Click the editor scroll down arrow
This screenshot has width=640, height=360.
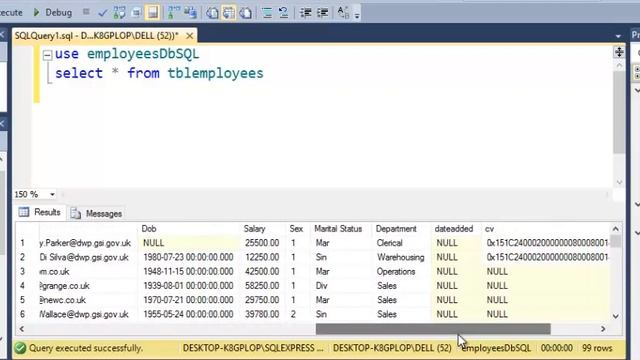[x=619, y=182]
